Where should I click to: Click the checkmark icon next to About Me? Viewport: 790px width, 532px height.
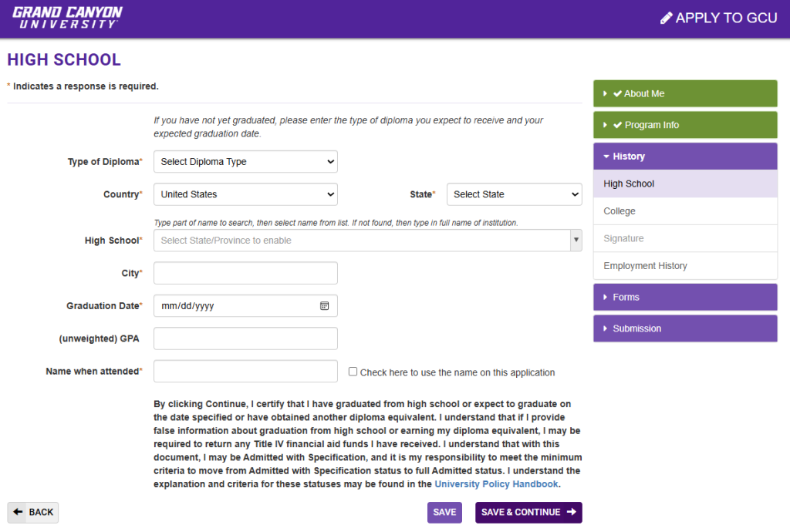(x=617, y=94)
